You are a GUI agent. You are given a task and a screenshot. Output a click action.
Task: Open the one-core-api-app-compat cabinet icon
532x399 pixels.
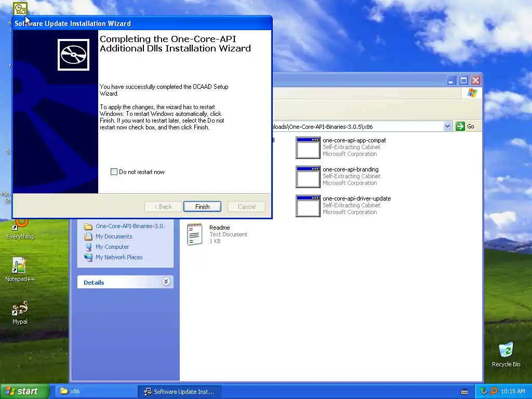click(x=308, y=148)
